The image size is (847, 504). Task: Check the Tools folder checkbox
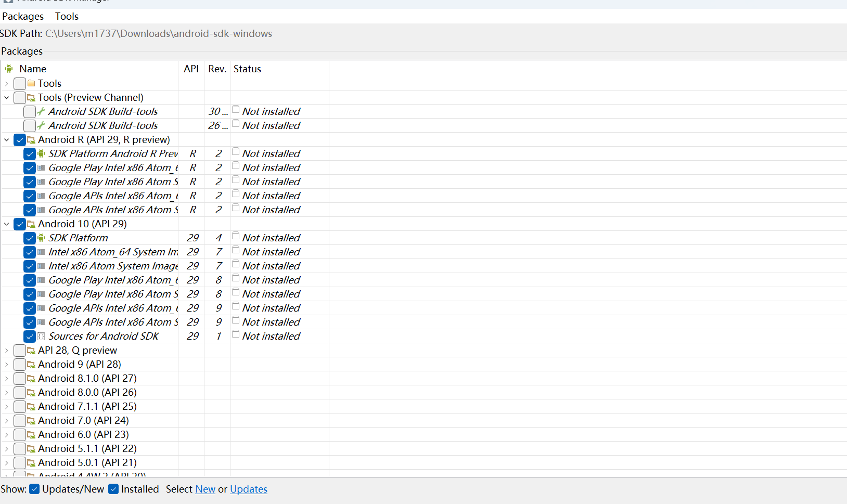click(x=20, y=83)
